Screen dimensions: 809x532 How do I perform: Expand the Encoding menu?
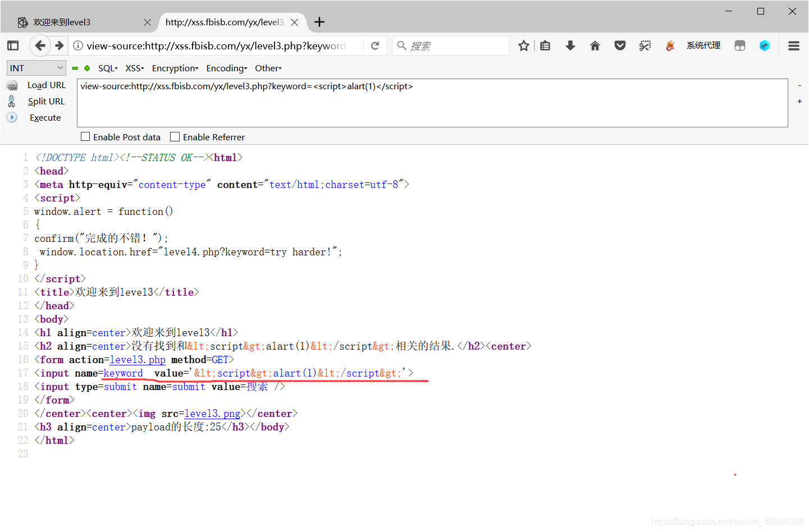click(227, 68)
